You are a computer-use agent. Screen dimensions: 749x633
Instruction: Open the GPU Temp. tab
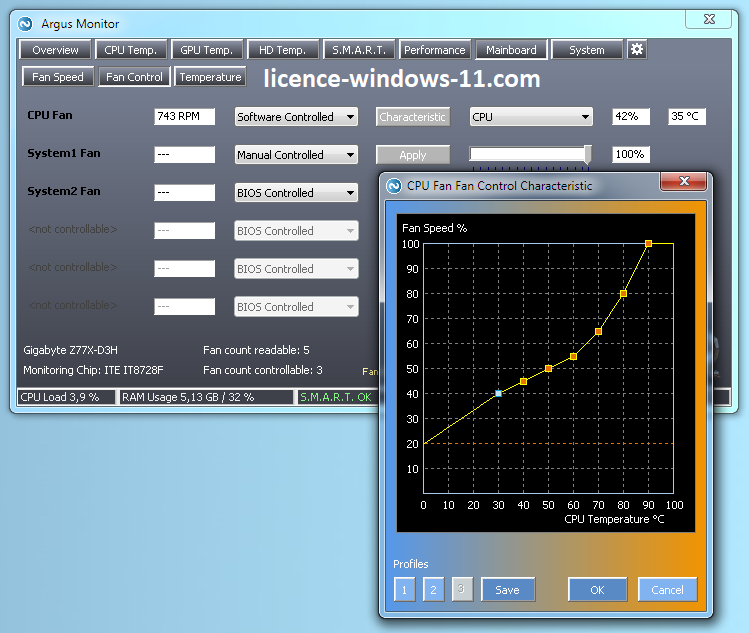coord(206,50)
